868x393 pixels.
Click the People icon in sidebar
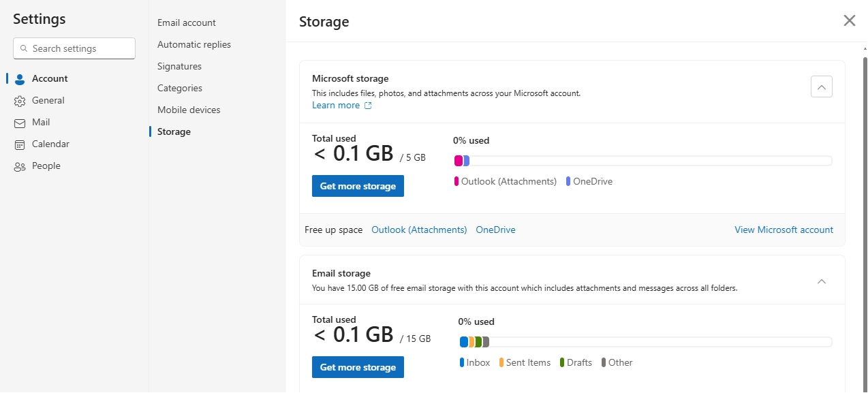tap(20, 166)
